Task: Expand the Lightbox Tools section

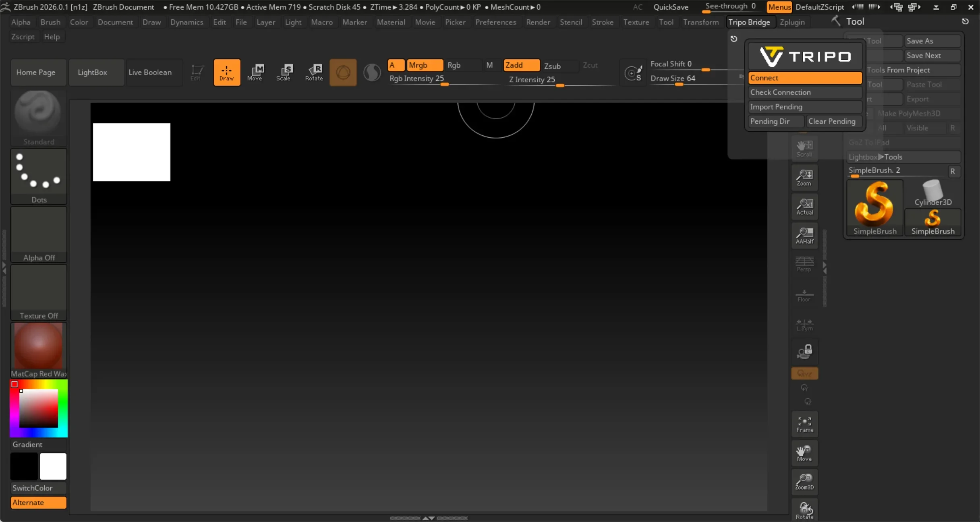Action: pos(904,157)
